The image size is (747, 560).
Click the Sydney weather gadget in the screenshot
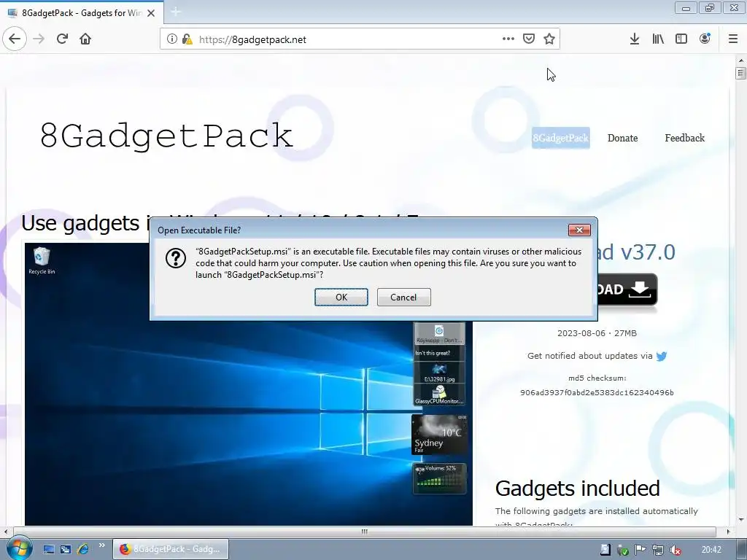pyautogui.click(x=439, y=435)
